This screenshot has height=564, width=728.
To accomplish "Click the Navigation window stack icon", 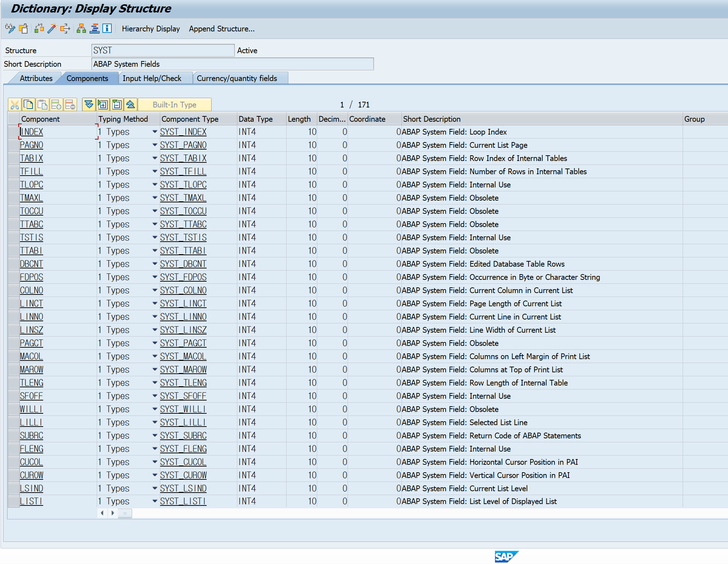I will tap(95, 29).
